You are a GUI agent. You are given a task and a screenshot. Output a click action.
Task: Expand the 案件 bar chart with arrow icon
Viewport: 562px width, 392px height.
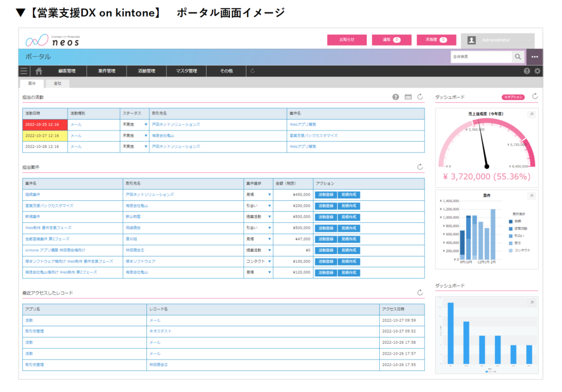click(x=532, y=194)
